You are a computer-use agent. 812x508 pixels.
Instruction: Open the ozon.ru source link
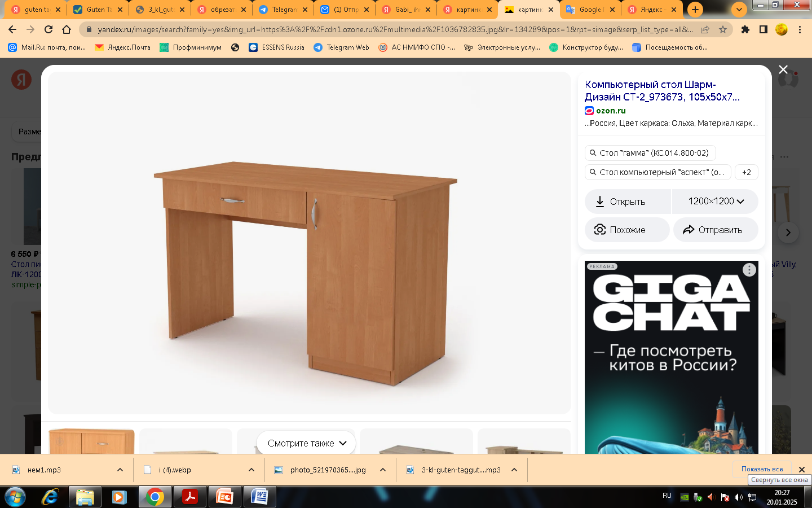[x=611, y=111]
